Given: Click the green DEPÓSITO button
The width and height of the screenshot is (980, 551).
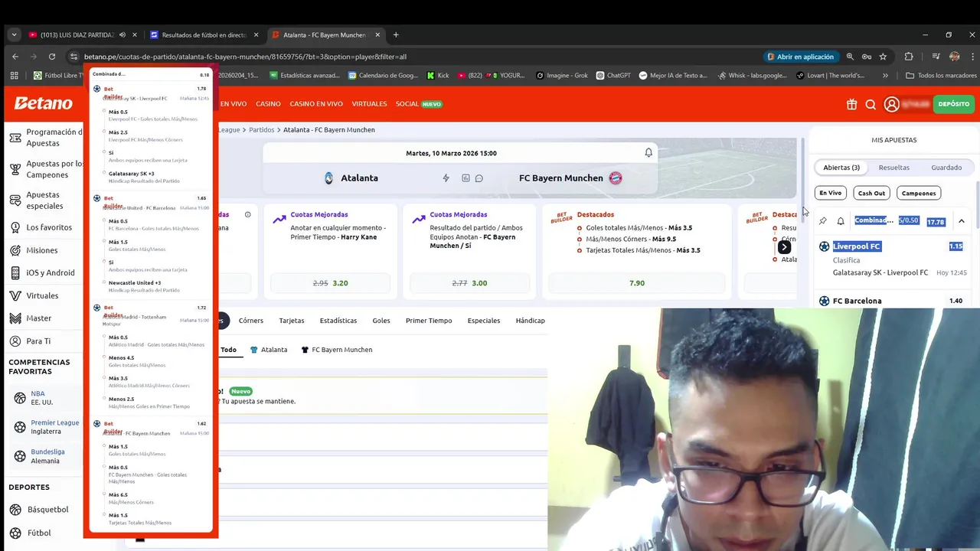Looking at the screenshot, I should pyautogui.click(x=953, y=104).
